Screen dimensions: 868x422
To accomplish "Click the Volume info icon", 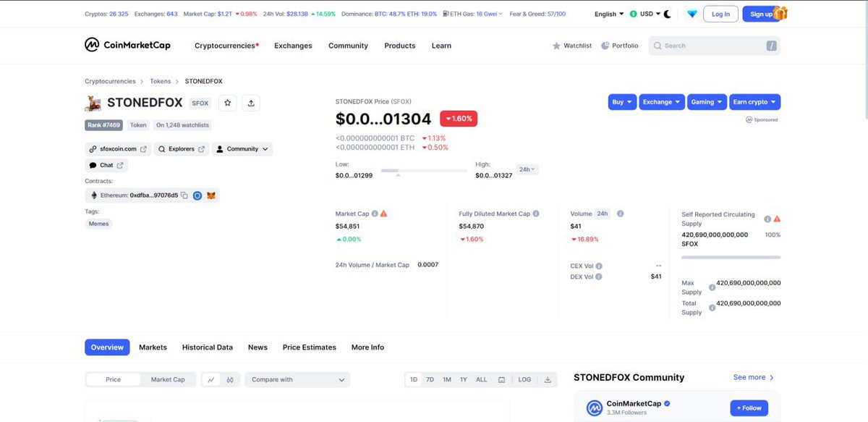I will (621, 214).
